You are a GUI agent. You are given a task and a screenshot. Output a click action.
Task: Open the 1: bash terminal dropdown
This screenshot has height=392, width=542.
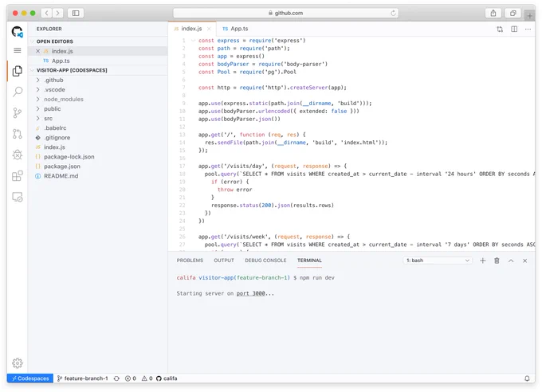click(x=438, y=261)
